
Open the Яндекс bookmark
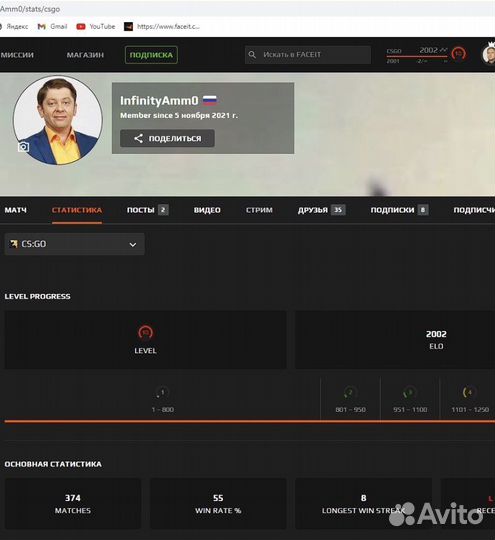click(x=14, y=27)
